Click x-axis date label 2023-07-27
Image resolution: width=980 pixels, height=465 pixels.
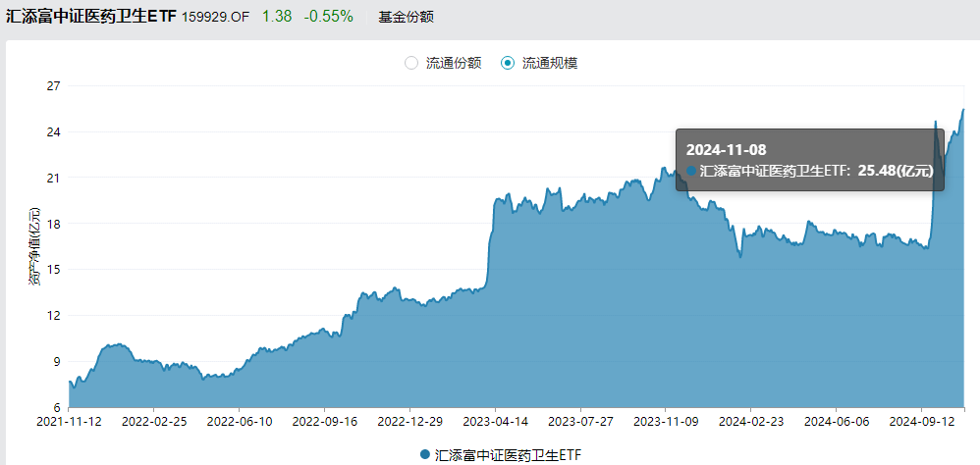pyautogui.click(x=580, y=421)
